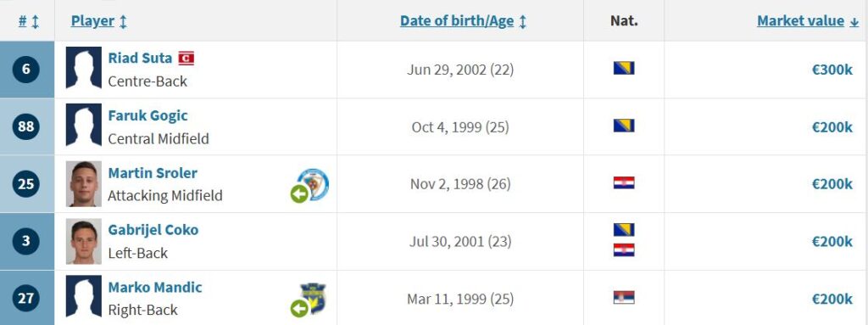Open Riad Suta's player profile
Screen dimensions: 868x325
coord(140,58)
